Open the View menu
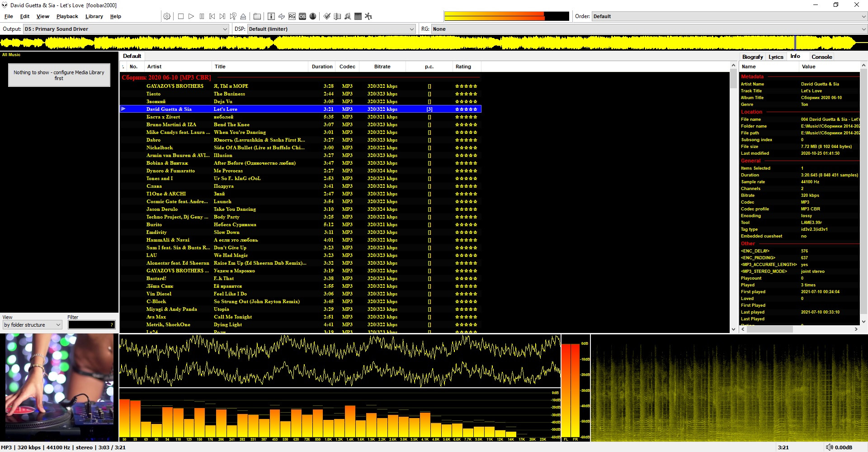 pos(43,16)
